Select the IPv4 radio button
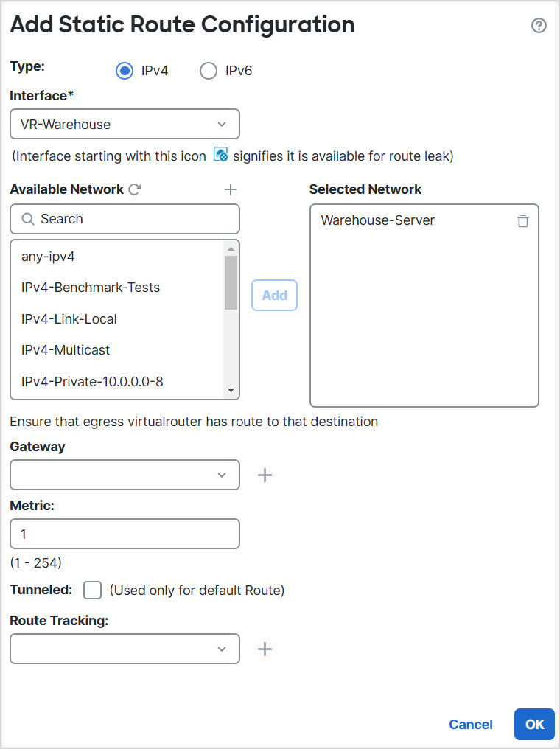Image resolution: width=560 pixels, height=749 pixels. (x=125, y=71)
